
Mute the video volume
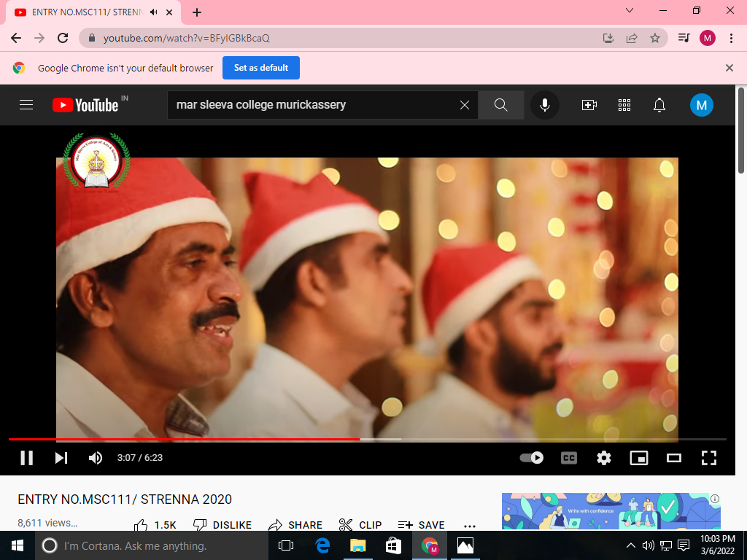tap(96, 458)
